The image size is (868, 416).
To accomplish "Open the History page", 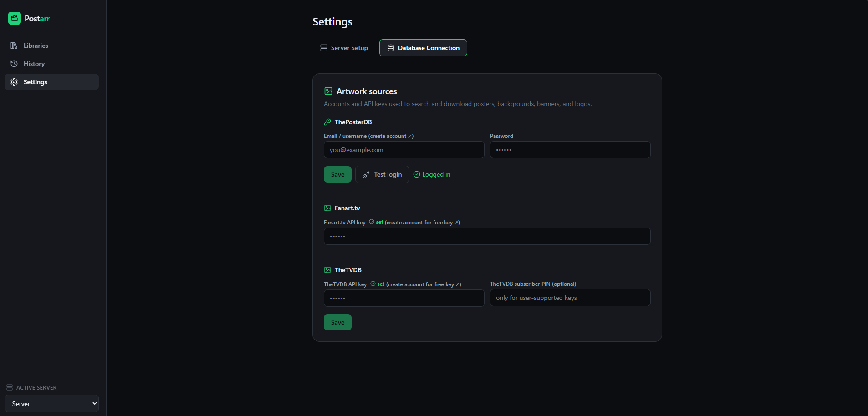I will [x=51, y=64].
